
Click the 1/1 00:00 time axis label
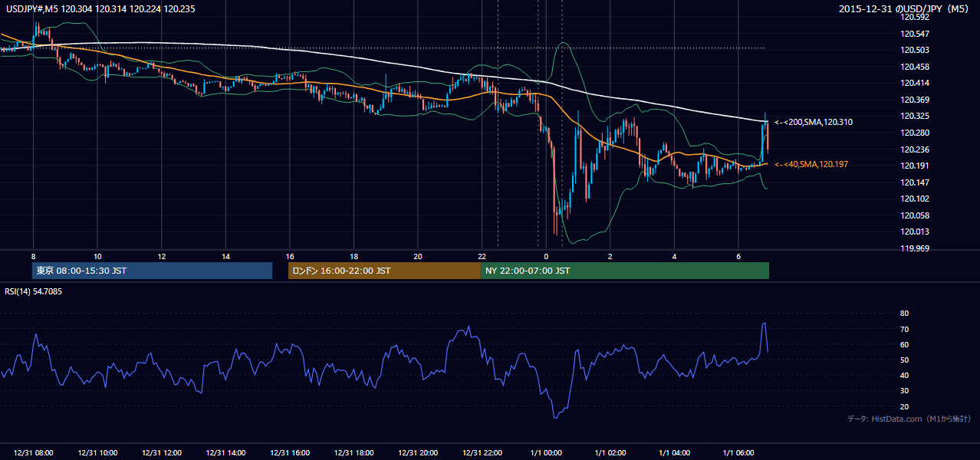point(546,453)
